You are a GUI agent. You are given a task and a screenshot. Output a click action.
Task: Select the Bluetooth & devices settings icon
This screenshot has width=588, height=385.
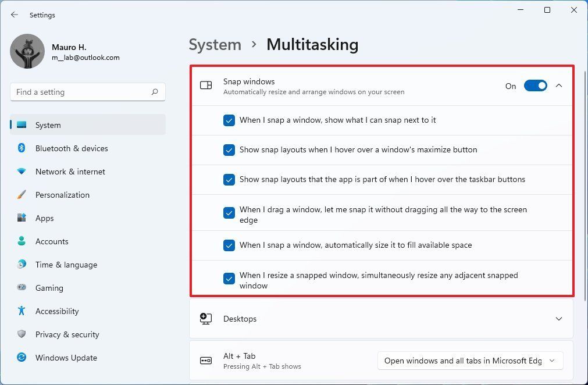tap(22, 148)
